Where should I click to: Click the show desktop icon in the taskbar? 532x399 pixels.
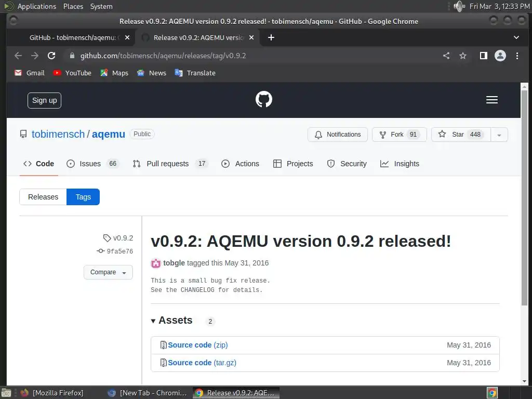click(x=6, y=393)
